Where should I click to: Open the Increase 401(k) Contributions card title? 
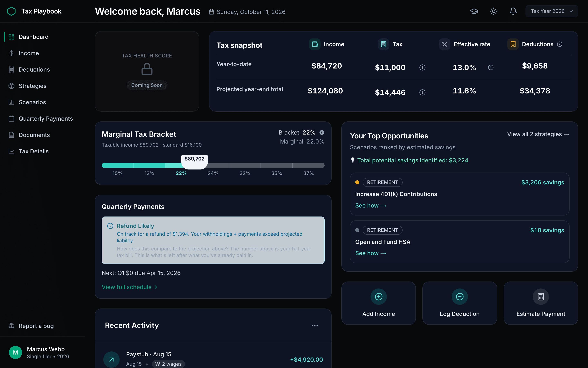[396, 194]
